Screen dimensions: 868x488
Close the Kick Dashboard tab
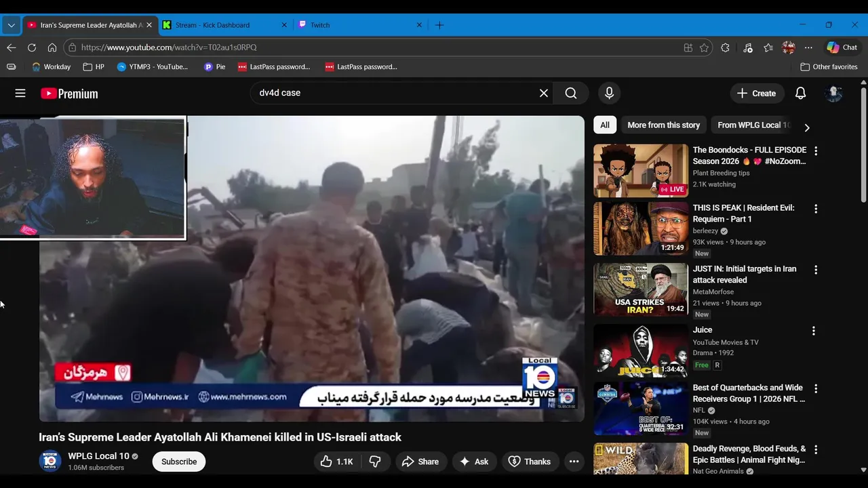(x=284, y=25)
